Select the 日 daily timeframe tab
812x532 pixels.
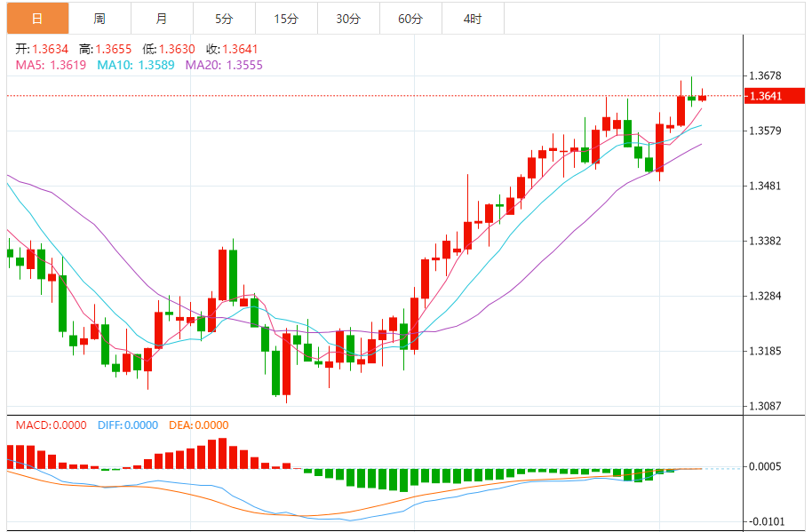tap(38, 19)
